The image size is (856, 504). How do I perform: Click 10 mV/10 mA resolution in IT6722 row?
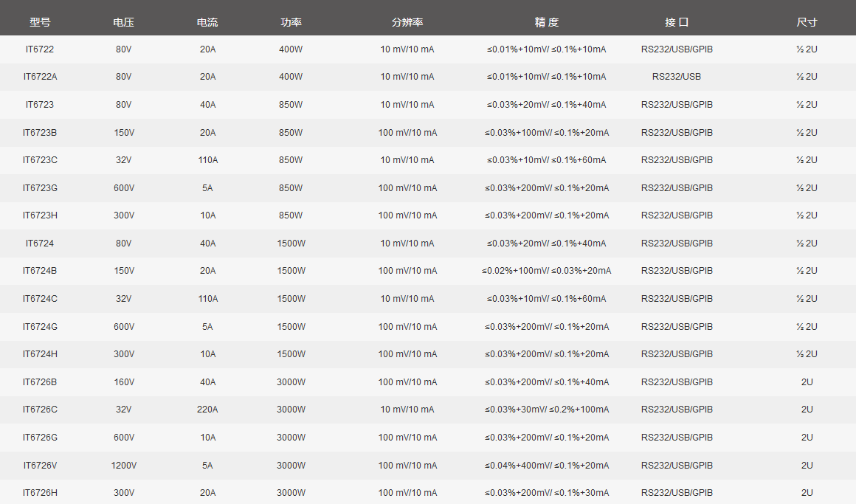[x=407, y=49]
